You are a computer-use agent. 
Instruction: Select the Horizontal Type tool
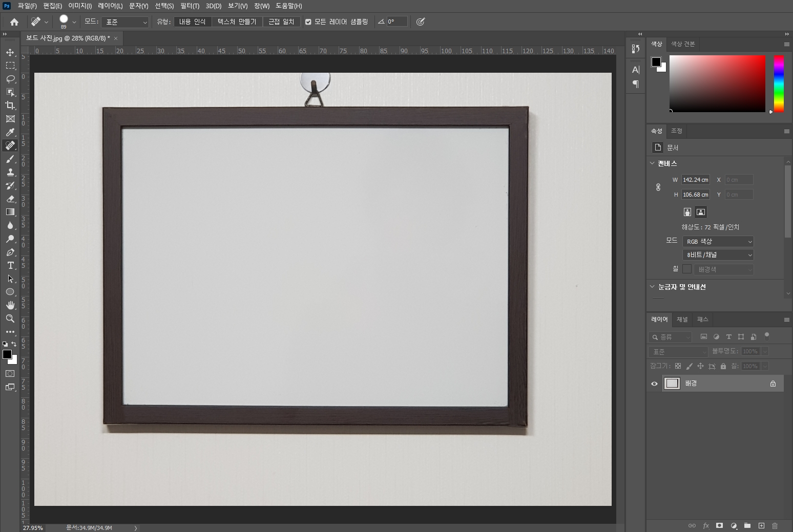click(10, 265)
